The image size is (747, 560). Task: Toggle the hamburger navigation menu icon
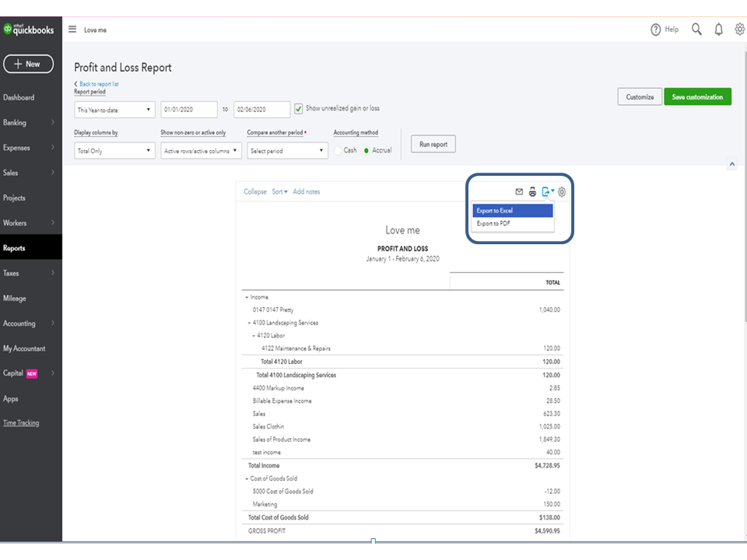[x=72, y=30]
